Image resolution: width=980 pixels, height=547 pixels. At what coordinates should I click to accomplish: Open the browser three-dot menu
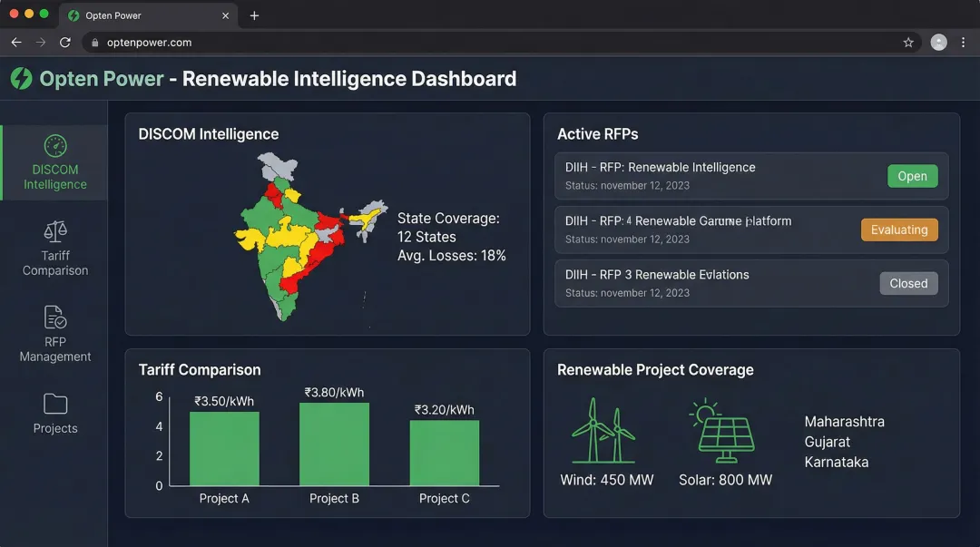tap(963, 42)
